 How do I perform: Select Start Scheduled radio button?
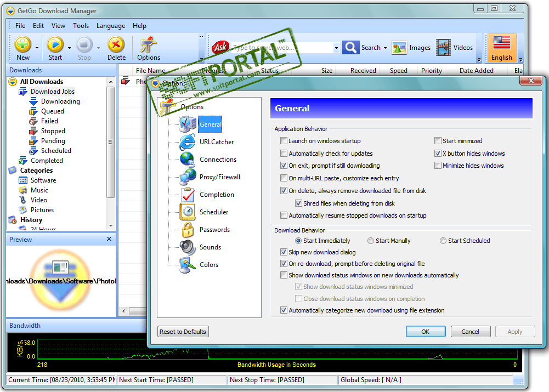click(x=443, y=241)
